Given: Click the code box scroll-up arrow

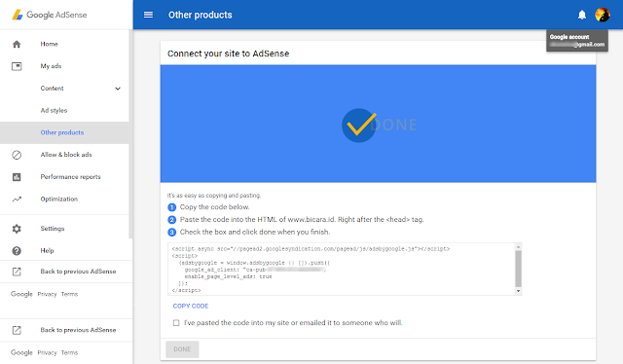Looking at the screenshot, I should (x=518, y=247).
